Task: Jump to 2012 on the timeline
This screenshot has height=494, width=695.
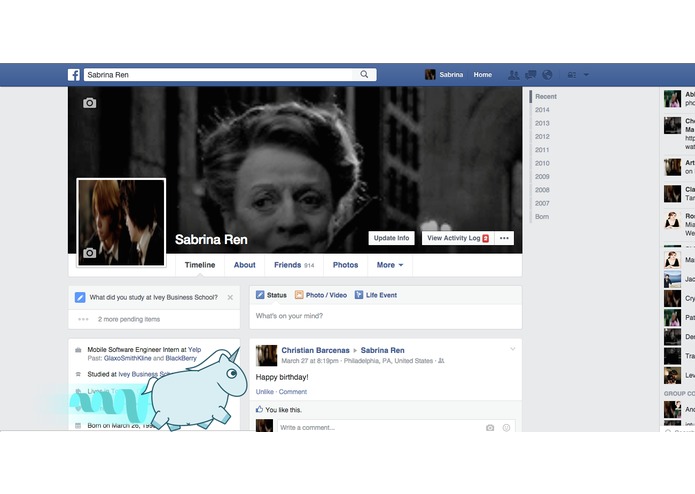Action: (x=542, y=136)
